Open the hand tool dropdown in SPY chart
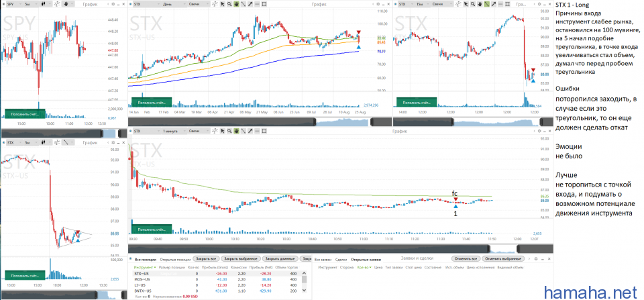 click(68, 4)
